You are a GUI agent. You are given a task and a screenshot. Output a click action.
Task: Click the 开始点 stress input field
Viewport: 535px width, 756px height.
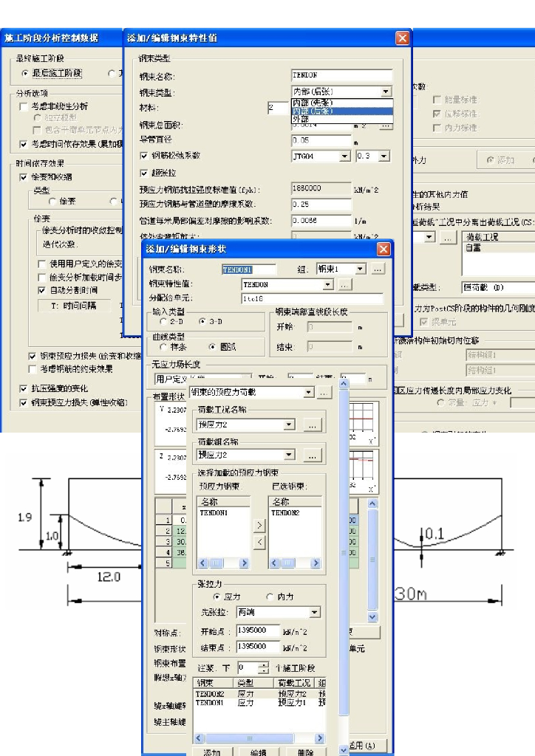(x=258, y=630)
